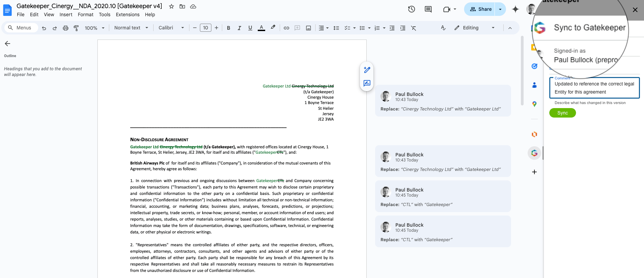Insert a link using the toolbar icon
This screenshot has width=644, height=278.
click(x=286, y=28)
